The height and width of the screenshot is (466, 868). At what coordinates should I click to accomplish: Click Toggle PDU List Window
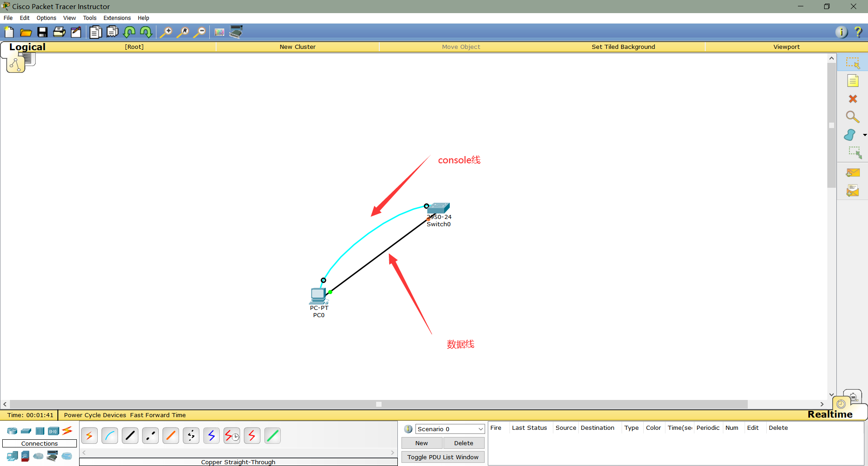[x=443, y=457]
